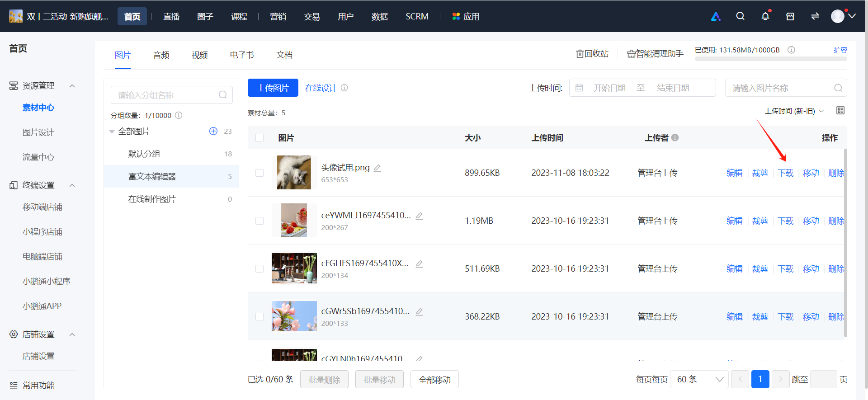
Task: Open the 60 条 per-page dropdown
Action: [x=699, y=379]
